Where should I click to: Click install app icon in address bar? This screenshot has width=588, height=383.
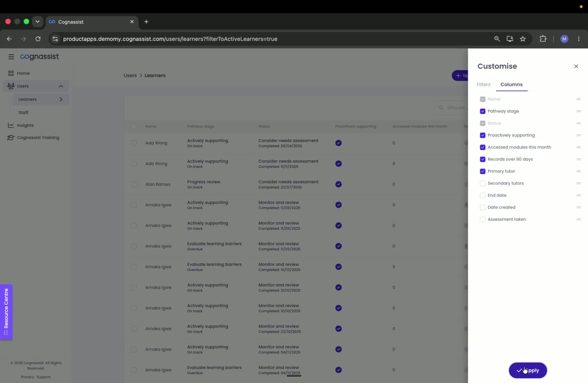(x=510, y=39)
